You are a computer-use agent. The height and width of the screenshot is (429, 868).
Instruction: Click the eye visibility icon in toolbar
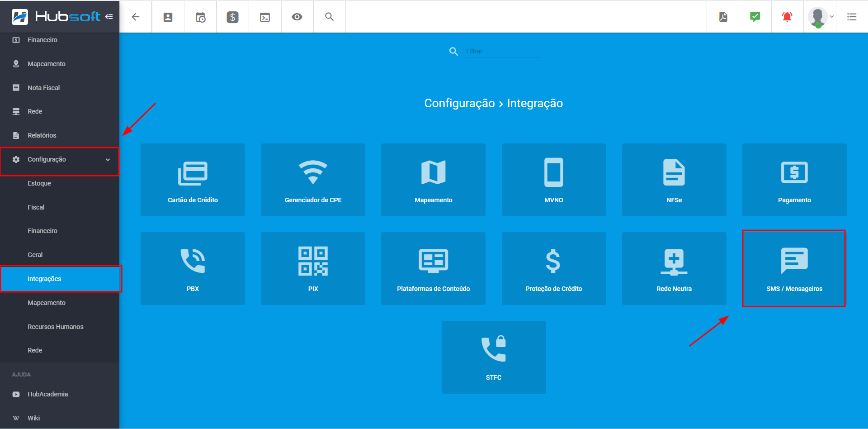297,17
